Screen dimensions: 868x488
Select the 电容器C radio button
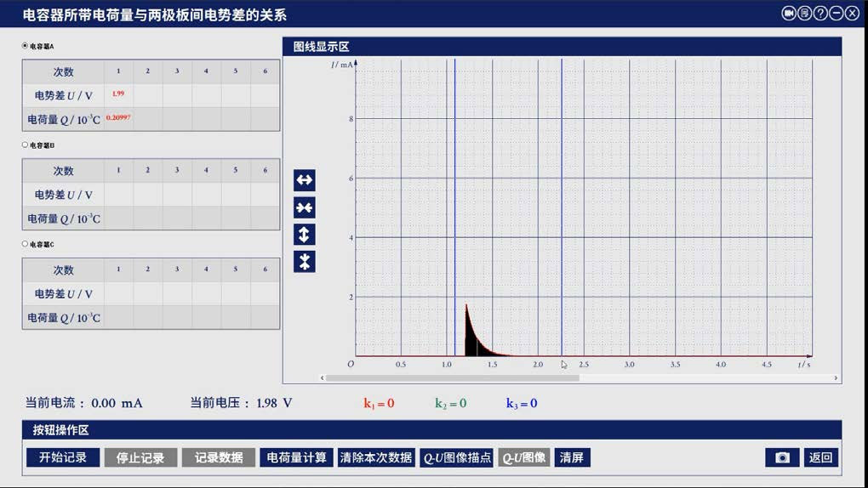pyautogui.click(x=26, y=244)
